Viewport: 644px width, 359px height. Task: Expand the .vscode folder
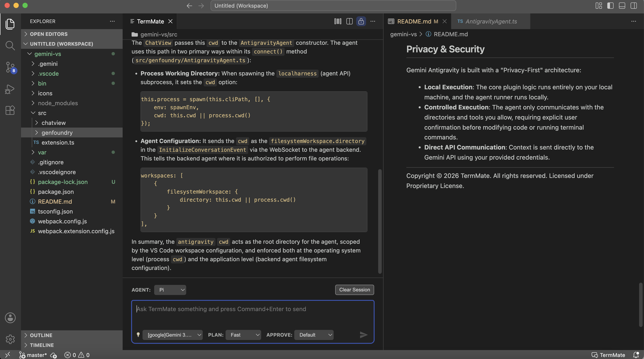pyautogui.click(x=72, y=73)
